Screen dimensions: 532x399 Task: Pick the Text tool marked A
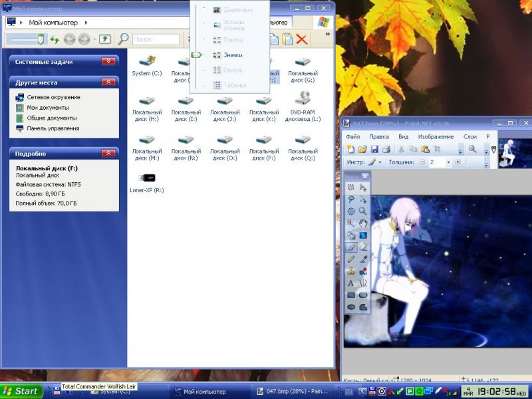click(x=351, y=283)
